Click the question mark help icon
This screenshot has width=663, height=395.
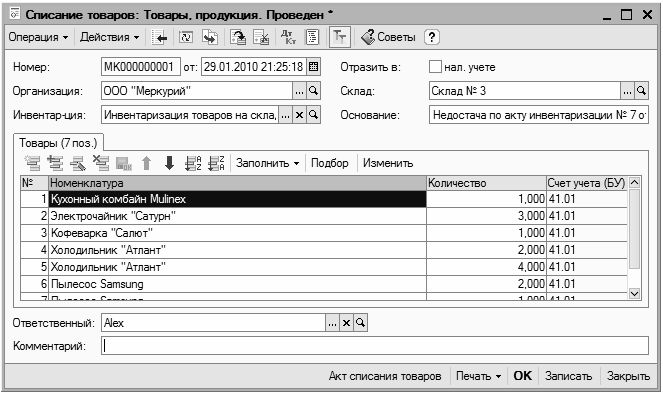pos(431,37)
